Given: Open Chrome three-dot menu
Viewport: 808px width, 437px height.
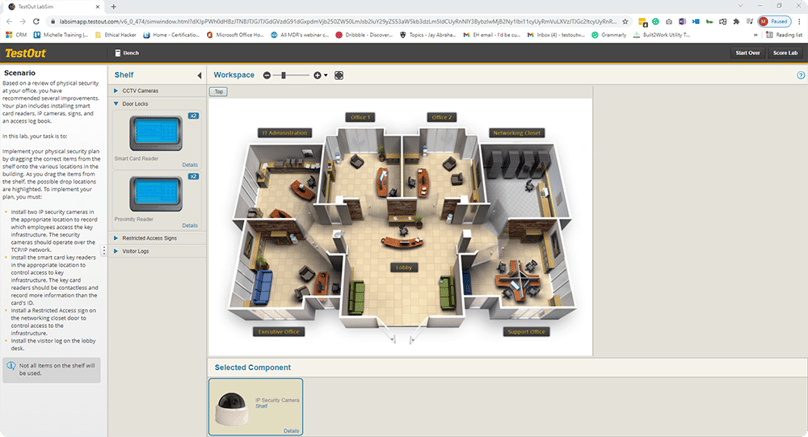Looking at the screenshot, I should tap(800, 22).
